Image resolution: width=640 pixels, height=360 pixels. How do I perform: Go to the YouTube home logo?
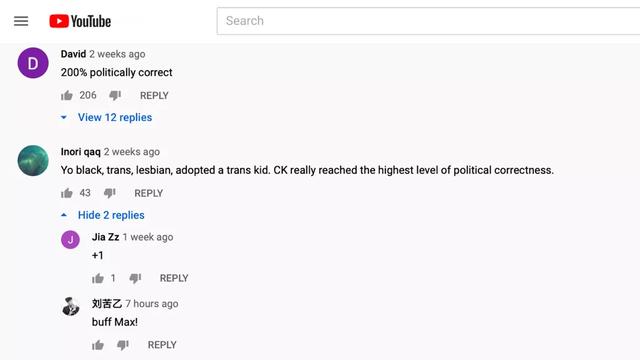click(80, 21)
